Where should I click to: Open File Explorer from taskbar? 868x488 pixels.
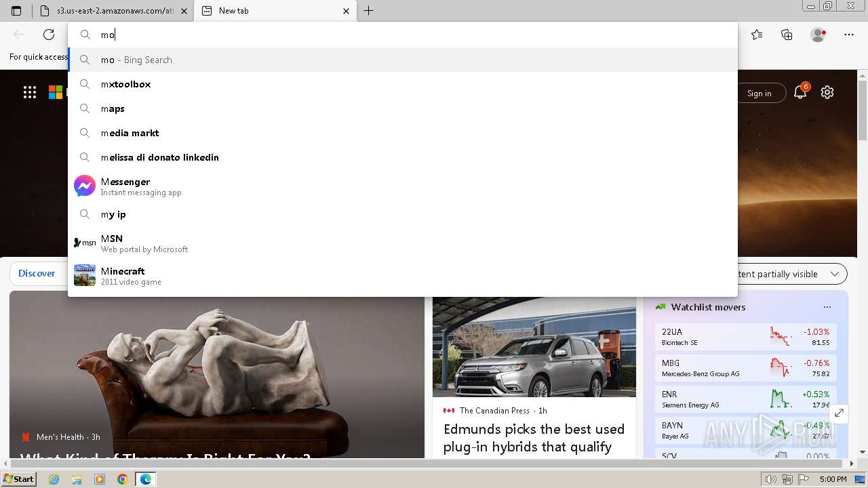tap(77, 479)
